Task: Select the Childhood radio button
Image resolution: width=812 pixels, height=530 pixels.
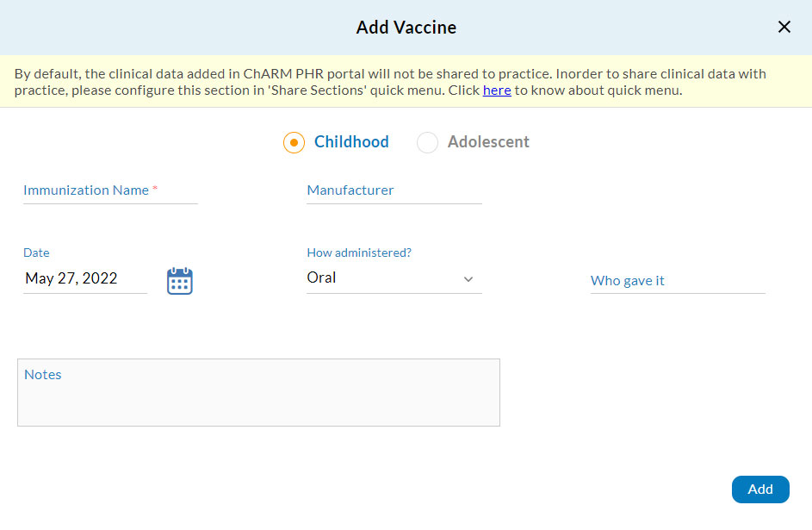Action: pos(294,142)
